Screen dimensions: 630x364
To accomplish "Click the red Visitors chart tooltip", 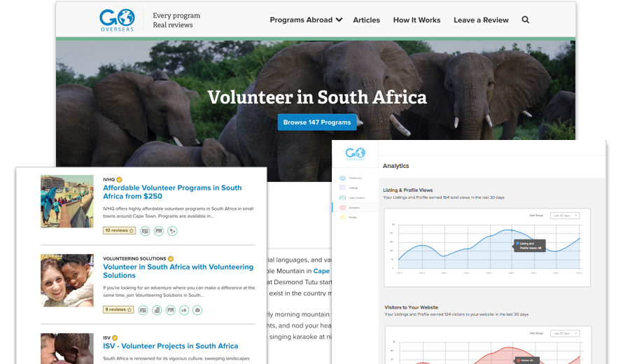I will click(x=528, y=360).
